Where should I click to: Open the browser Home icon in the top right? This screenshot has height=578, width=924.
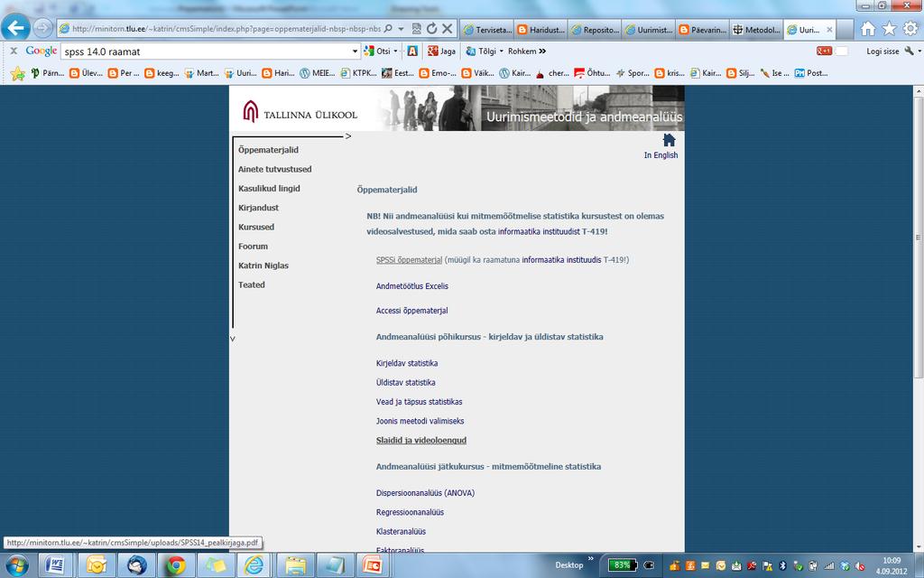[x=867, y=28]
